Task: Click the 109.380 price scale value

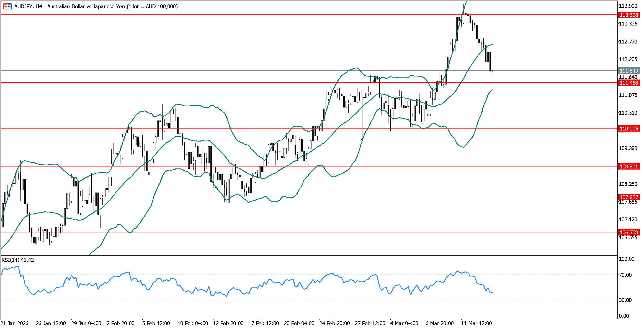Action: coord(628,148)
